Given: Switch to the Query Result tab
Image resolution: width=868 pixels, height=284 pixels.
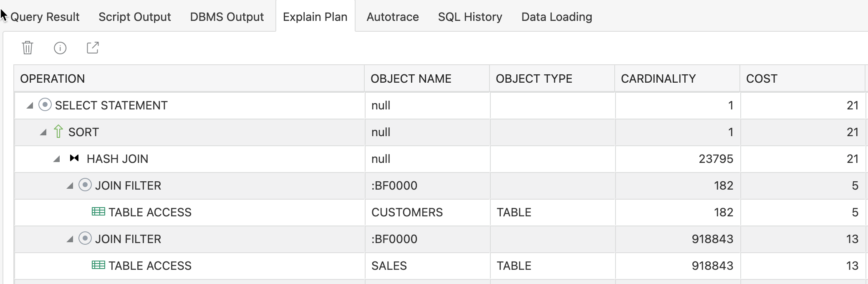Looking at the screenshot, I should click(45, 17).
